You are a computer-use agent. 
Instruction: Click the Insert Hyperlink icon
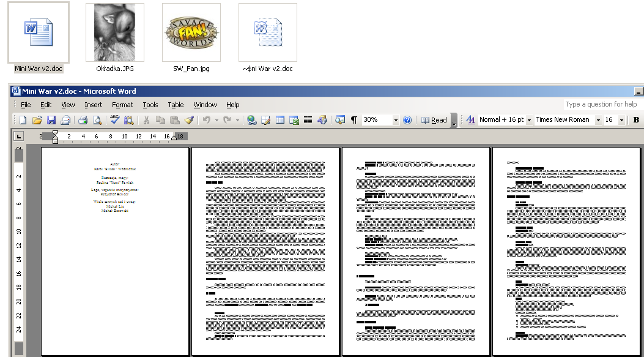251,120
